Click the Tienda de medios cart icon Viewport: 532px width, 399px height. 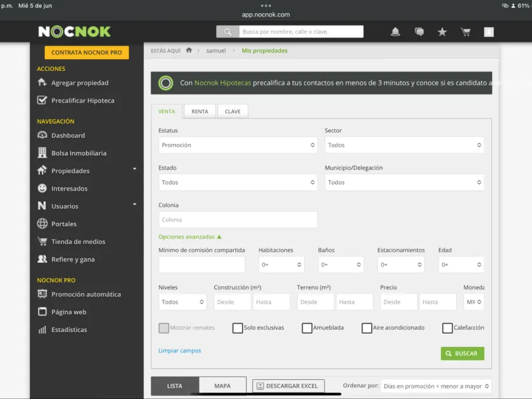pos(42,241)
